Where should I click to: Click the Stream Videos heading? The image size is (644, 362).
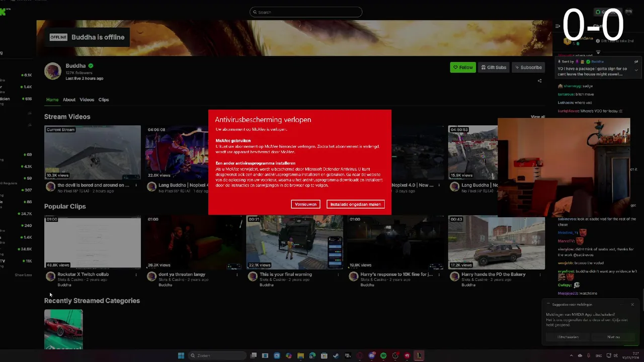(67, 117)
